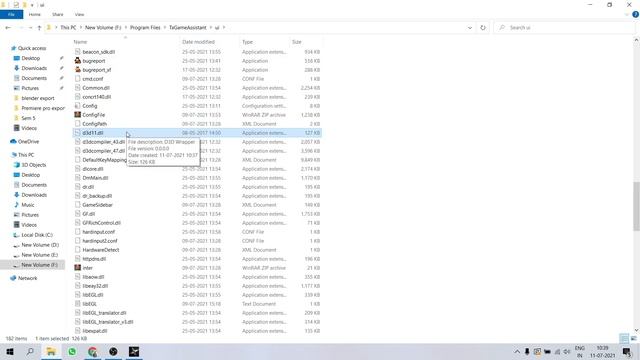Open the Help question mark icon

pyautogui.click(x=636, y=14)
